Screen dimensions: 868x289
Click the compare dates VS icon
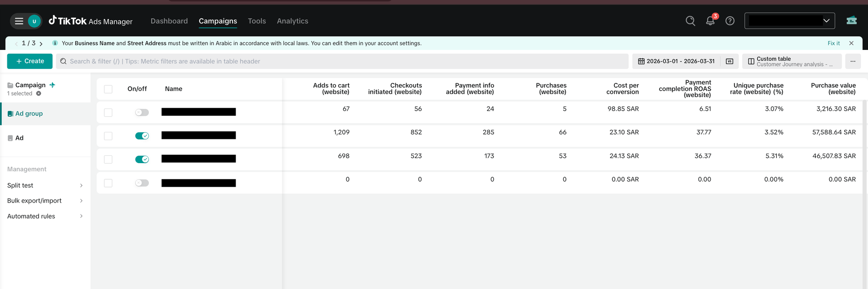tap(730, 61)
